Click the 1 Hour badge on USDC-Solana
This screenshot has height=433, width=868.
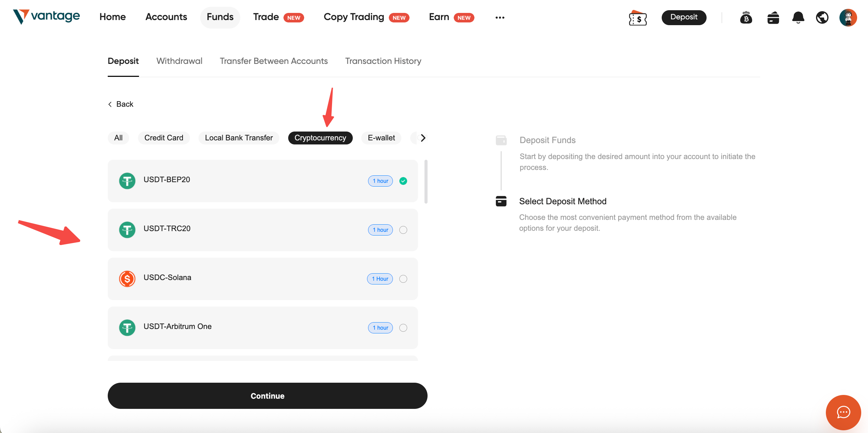[x=380, y=279]
